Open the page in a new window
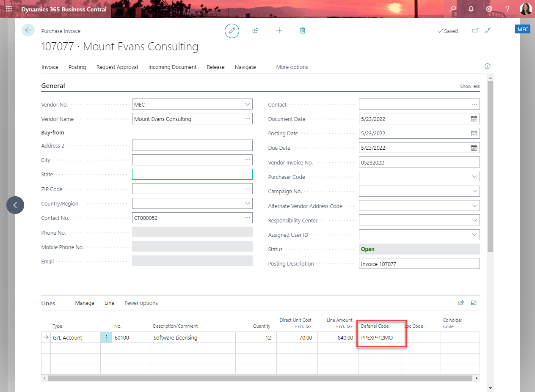The height and width of the screenshot is (392, 535). tap(475, 31)
